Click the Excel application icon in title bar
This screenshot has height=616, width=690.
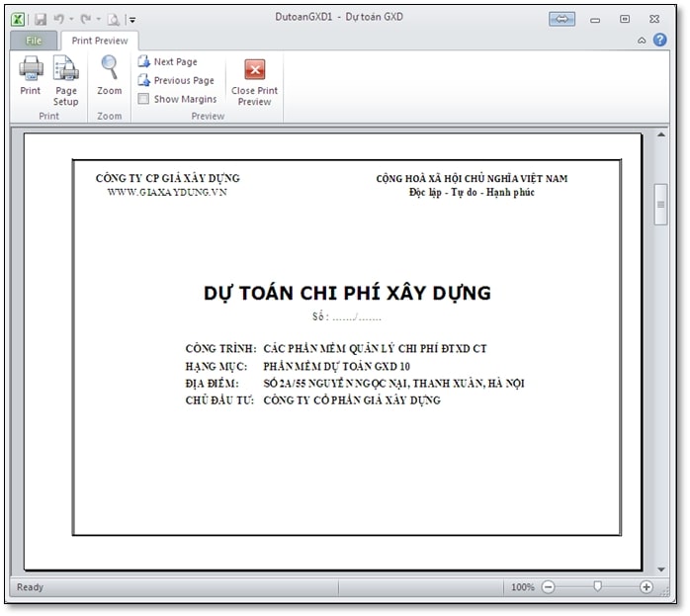coord(19,19)
